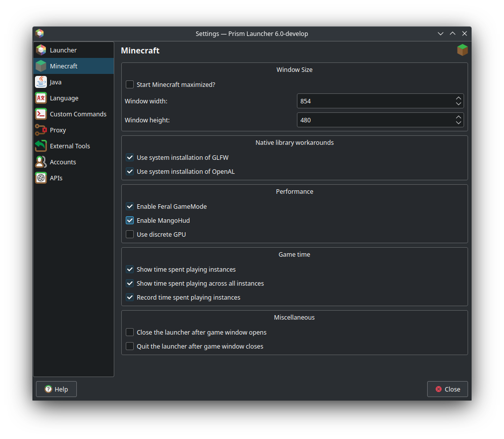
Task: Increase Window height with up arrow
Action: [x=459, y=117]
